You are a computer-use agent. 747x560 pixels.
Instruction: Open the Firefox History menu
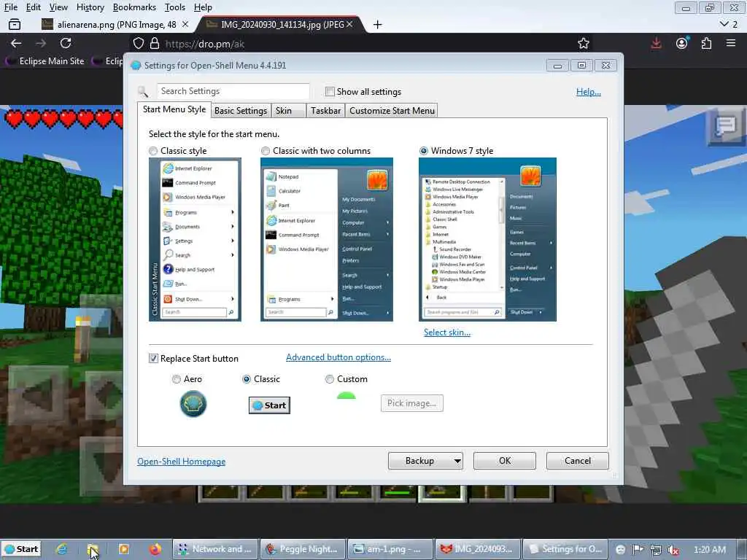90,7
